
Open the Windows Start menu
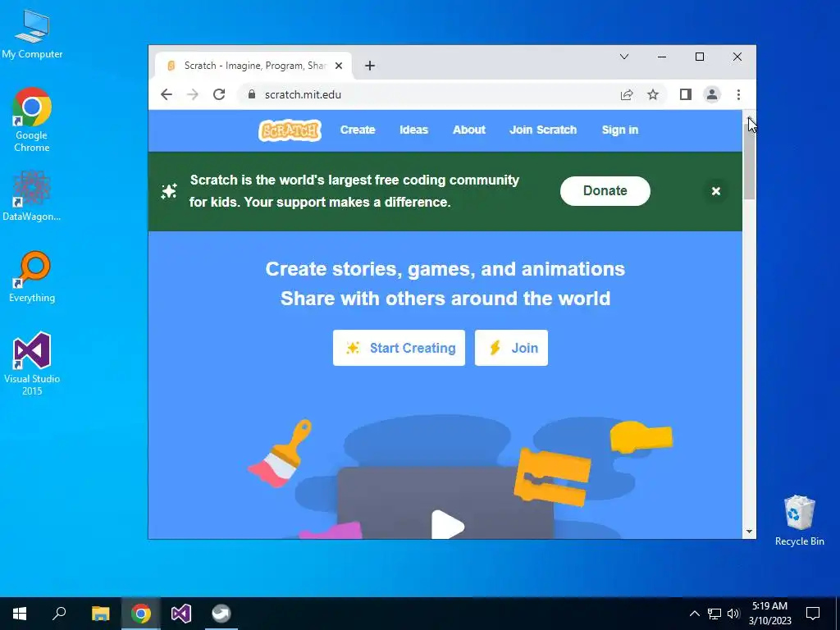coord(20,614)
